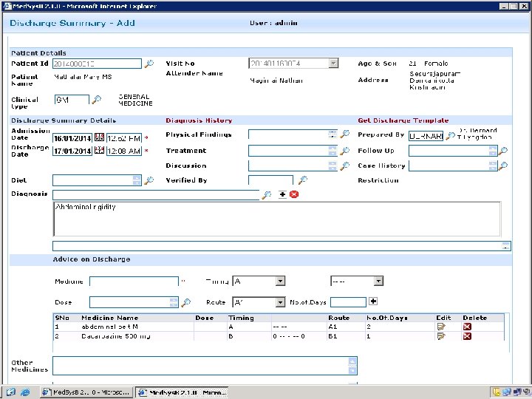
Task: Edit the Dacarbazine 500 mg medicine row
Action: (x=442, y=336)
